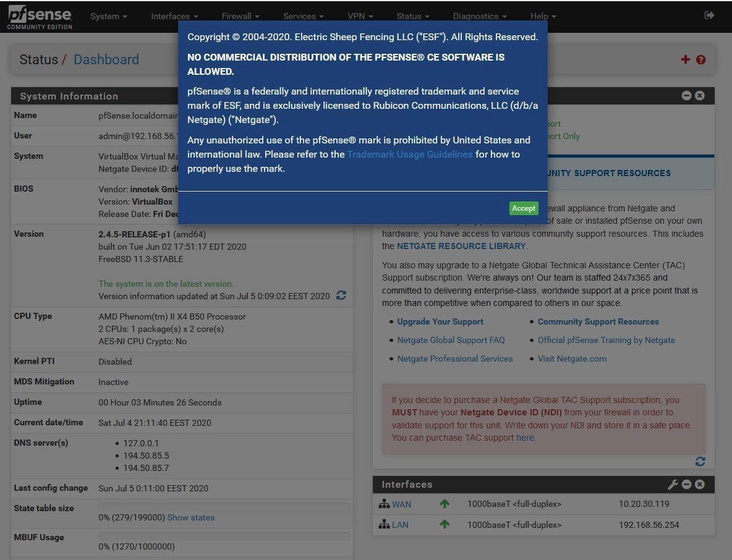Open Official pfSense Training by Netgate

(x=606, y=340)
